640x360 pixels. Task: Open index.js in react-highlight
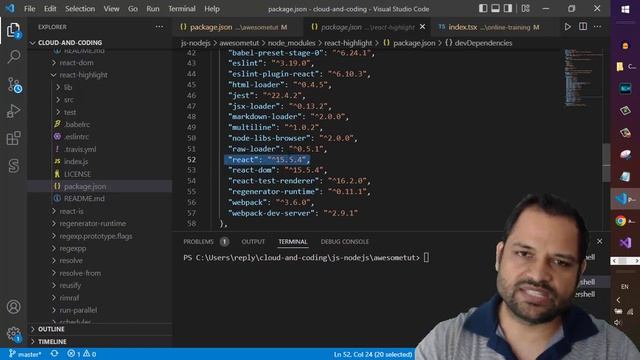76,161
